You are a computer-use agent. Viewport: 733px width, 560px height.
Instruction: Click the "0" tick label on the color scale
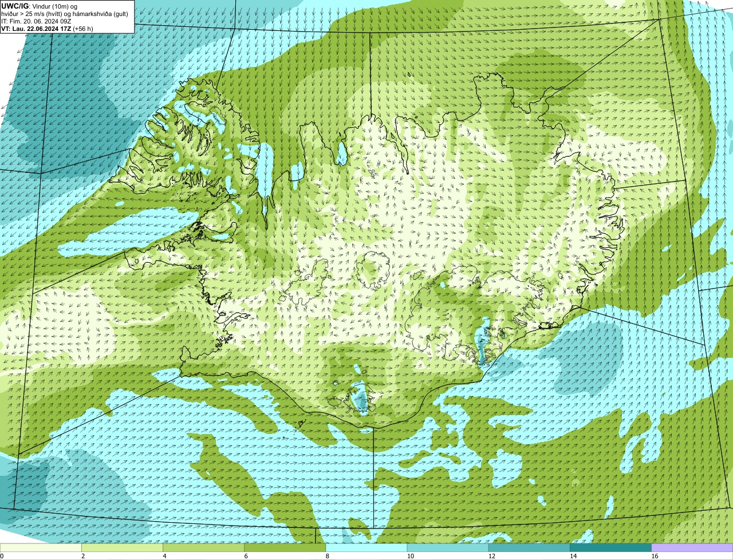(x=2, y=556)
